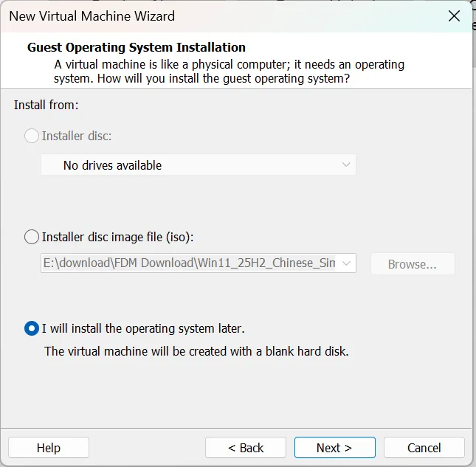This screenshot has height=467, width=476.
Task: Click the blank hard disk description text
Action: click(x=196, y=351)
